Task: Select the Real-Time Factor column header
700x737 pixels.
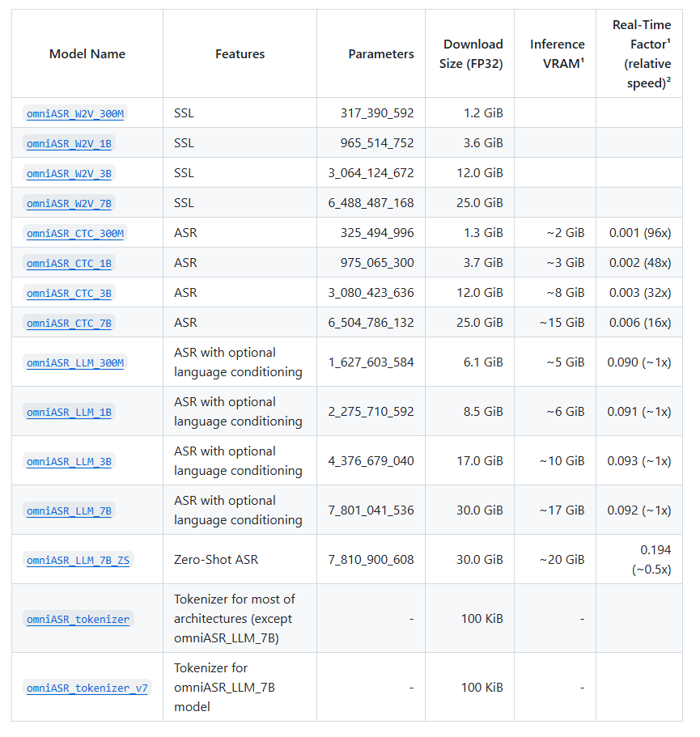Action: pos(641,54)
